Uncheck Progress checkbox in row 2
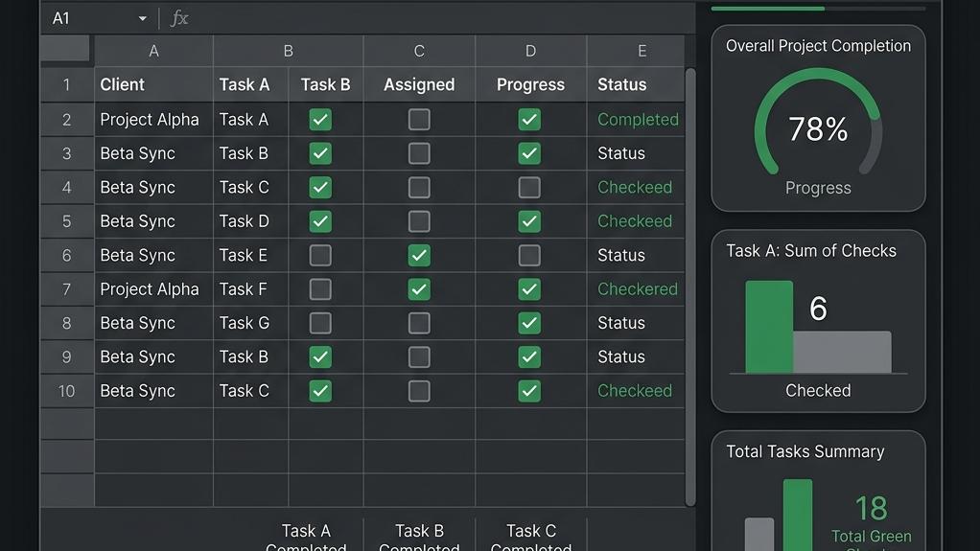The image size is (980, 551). [x=529, y=120]
